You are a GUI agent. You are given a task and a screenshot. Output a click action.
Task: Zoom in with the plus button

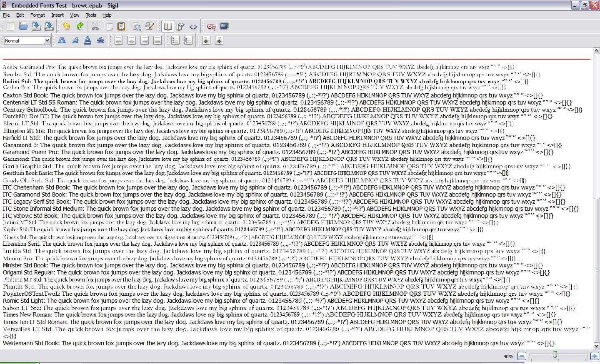point(595,356)
